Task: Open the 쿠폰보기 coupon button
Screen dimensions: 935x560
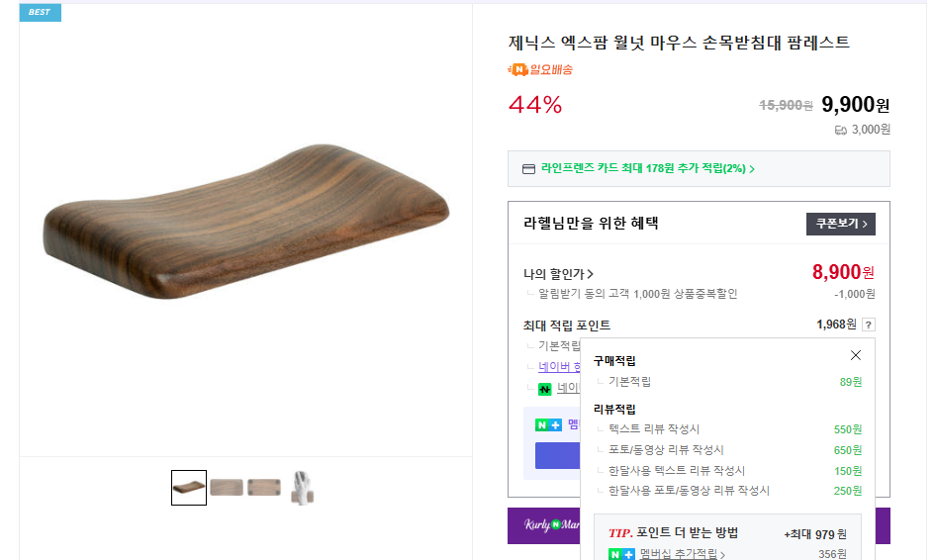Action: pyautogui.click(x=840, y=224)
